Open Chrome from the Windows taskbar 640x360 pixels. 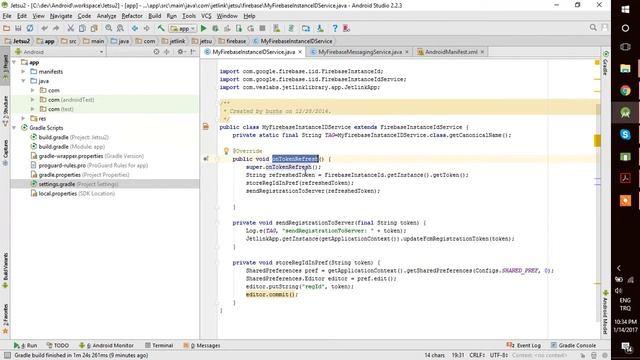tap(625, 91)
